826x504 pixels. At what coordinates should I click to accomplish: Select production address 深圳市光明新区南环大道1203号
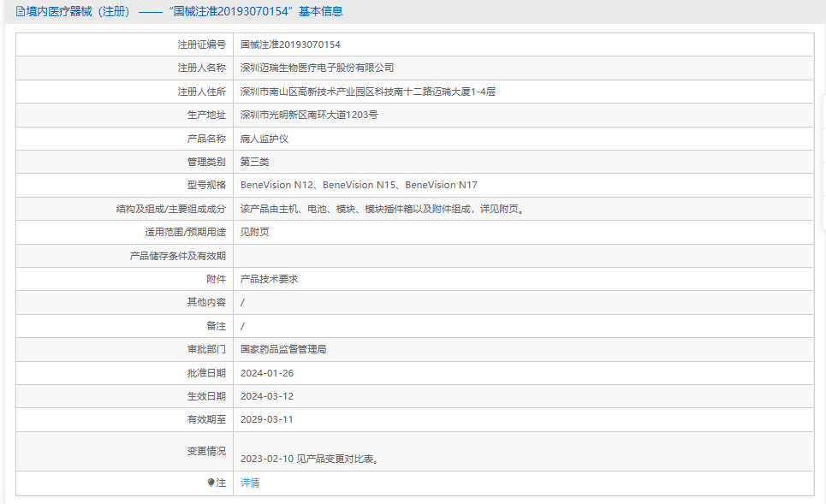click(309, 115)
